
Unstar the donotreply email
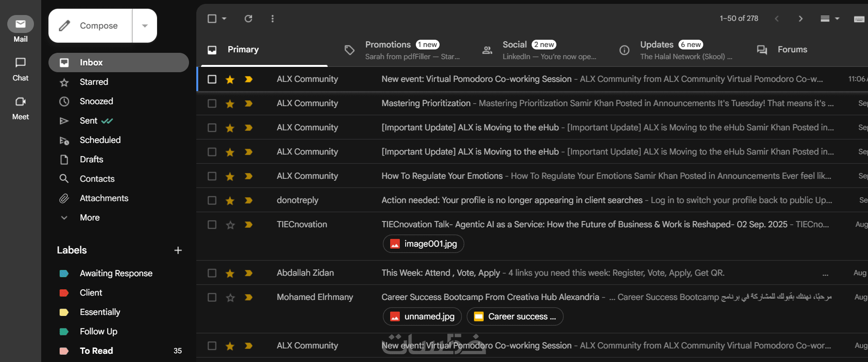pos(230,200)
